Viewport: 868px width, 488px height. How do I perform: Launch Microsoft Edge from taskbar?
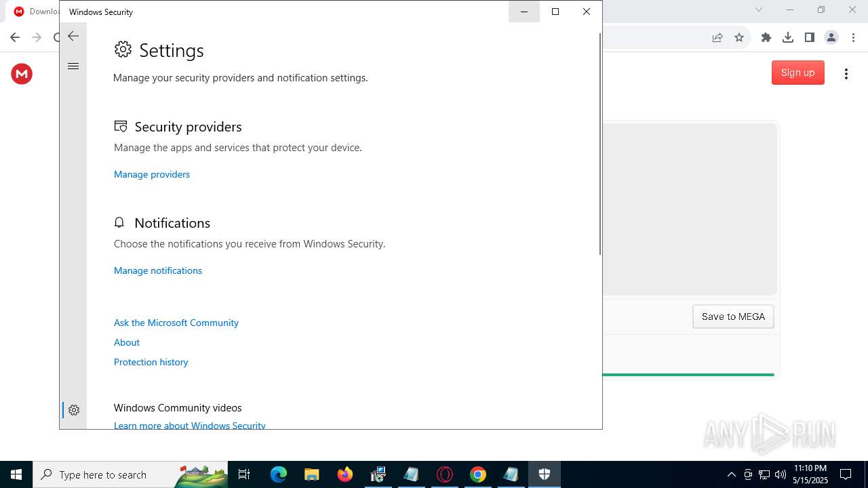point(278,474)
